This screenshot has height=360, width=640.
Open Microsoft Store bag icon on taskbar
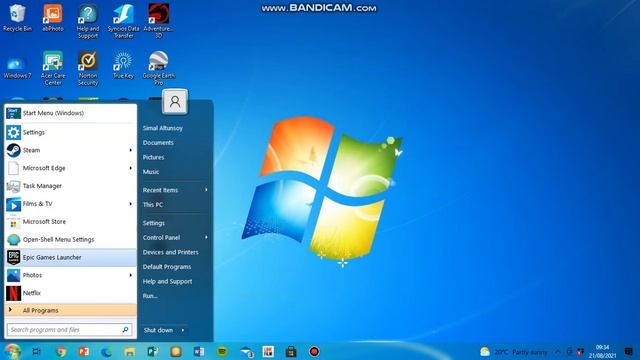point(291,351)
